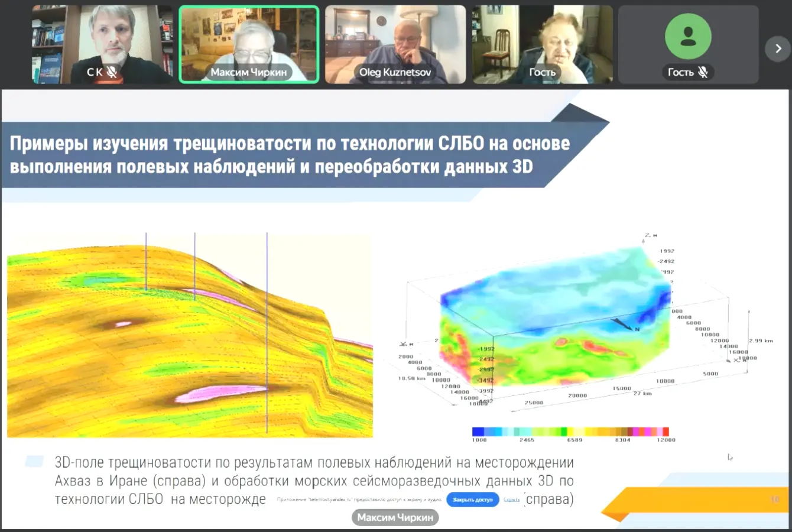Screen dimensions: 792x532
Task: Click the slide caption text about Ахваз
Action: (313, 480)
